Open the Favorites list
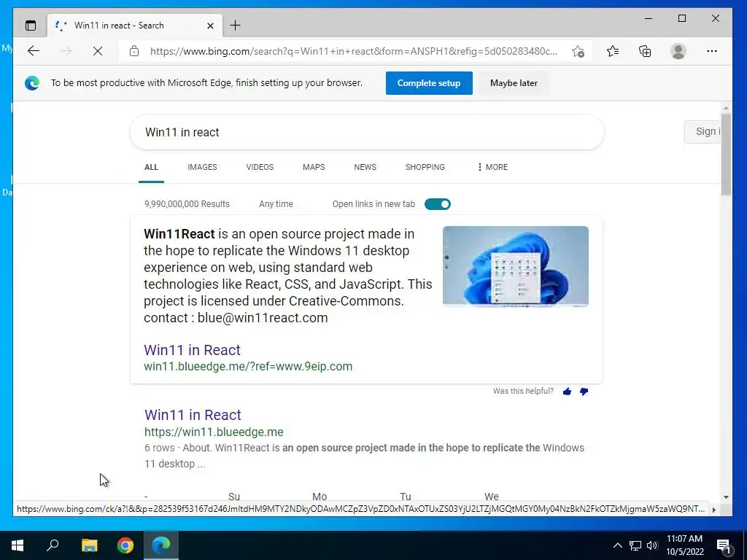The height and width of the screenshot is (560, 747). click(x=613, y=51)
